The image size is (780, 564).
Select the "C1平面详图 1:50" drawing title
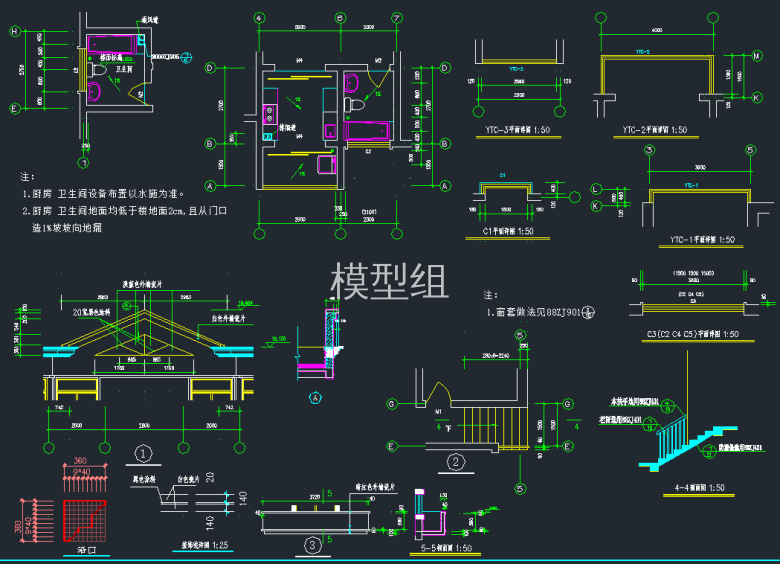508,231
